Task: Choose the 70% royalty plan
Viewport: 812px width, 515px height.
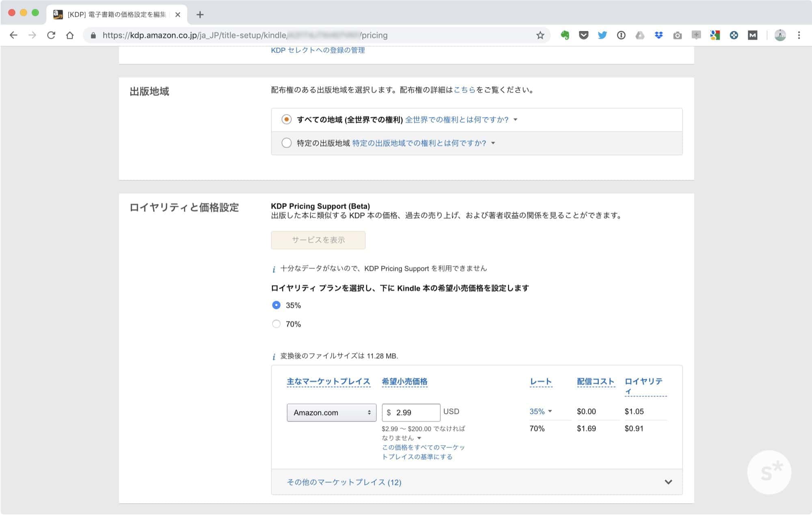Action: (x=276, y=324)
